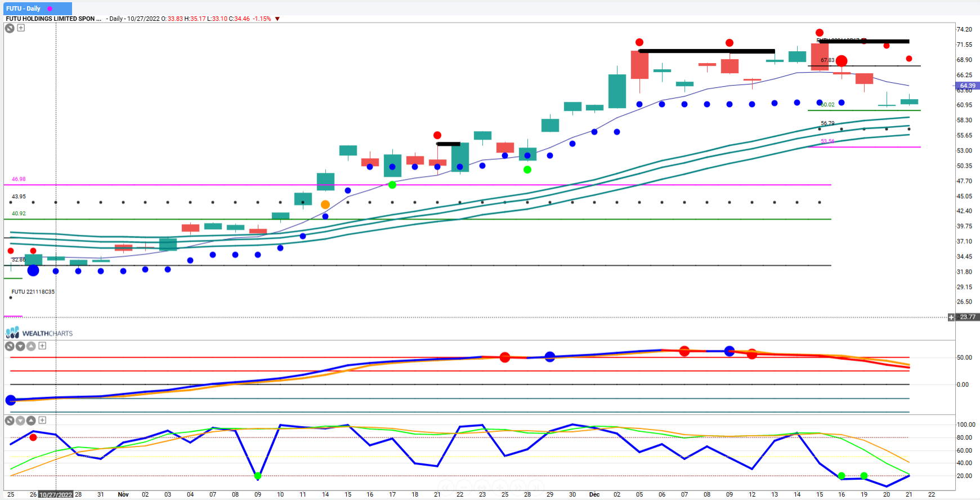Click the Nov month label on the date axis
This screenshot has height=500, width=980.
click(123, 494)
